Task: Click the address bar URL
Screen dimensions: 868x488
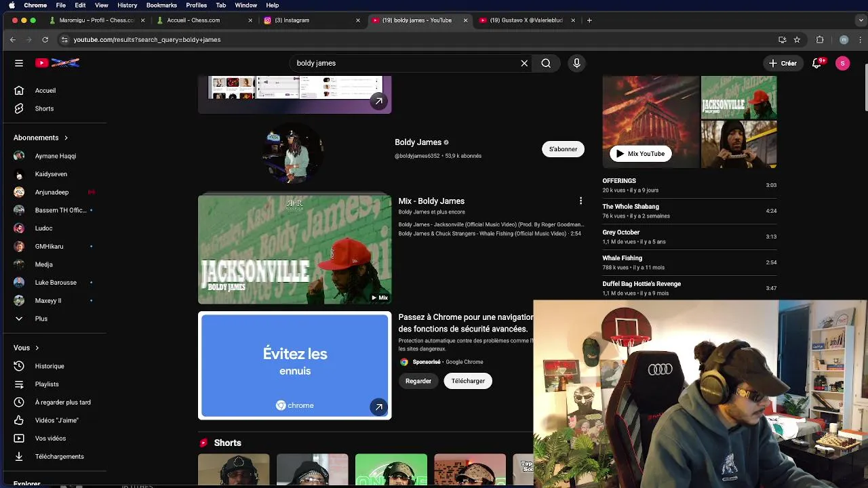Action: click(147, 40)
